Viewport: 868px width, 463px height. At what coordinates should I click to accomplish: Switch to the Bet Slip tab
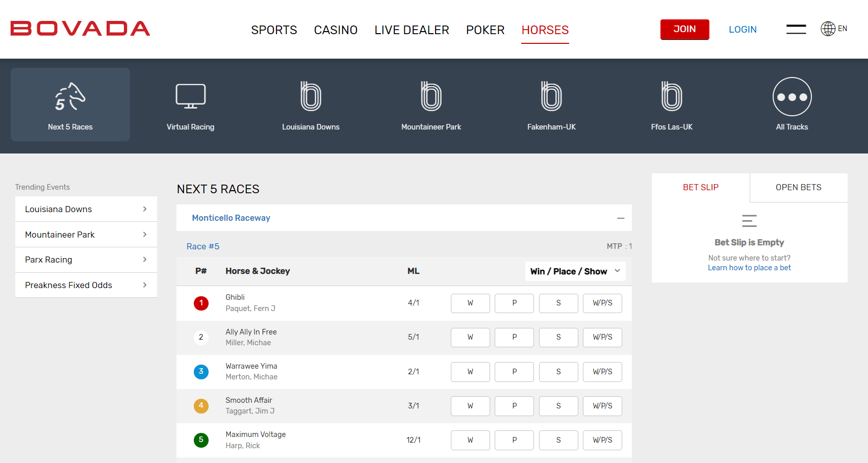[701, 188]
